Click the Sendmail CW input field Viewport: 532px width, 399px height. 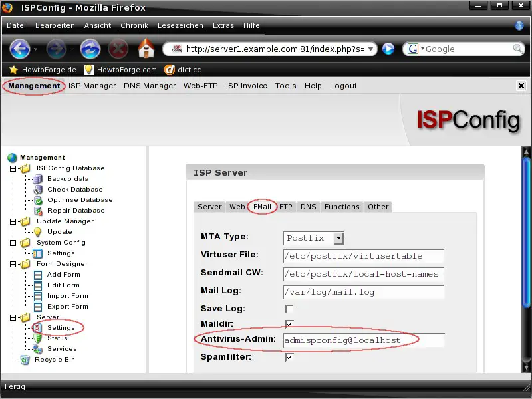coord(363,274)
